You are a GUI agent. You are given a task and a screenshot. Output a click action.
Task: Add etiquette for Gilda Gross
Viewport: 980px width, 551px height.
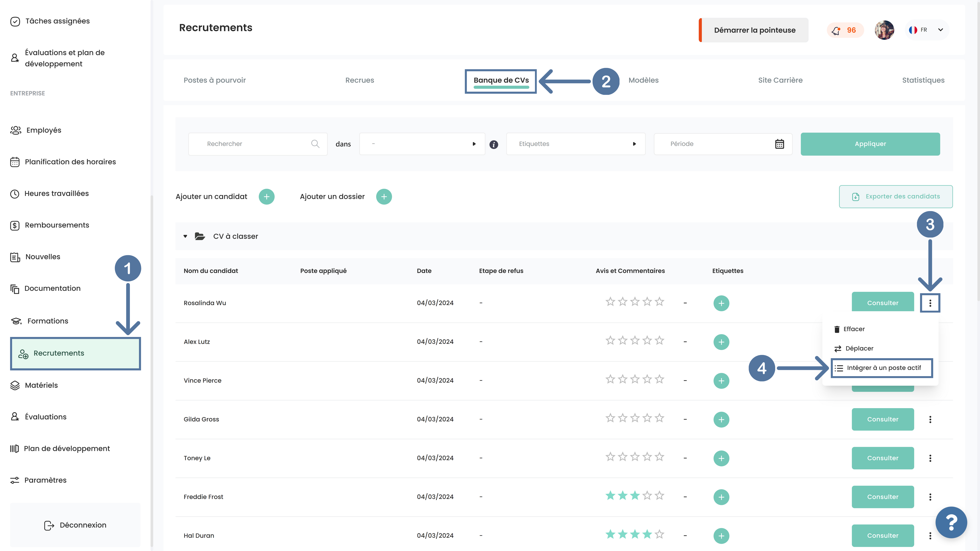(721, 420)
